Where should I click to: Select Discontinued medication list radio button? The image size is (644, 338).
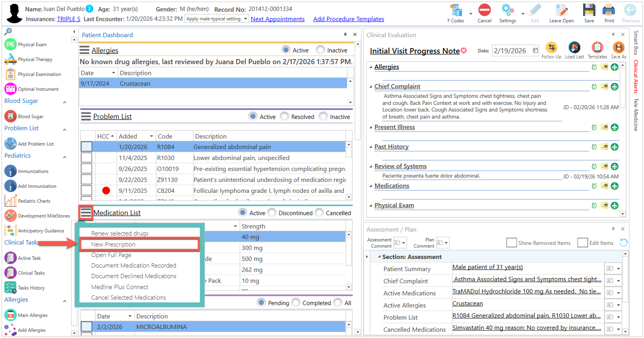(x=272, y=213)
